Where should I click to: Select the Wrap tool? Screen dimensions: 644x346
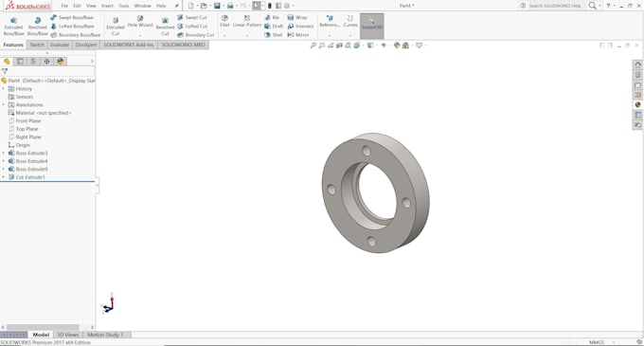297,17
